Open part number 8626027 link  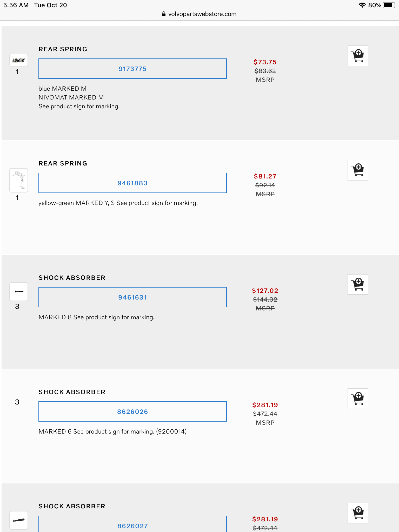tap(132, 526)
